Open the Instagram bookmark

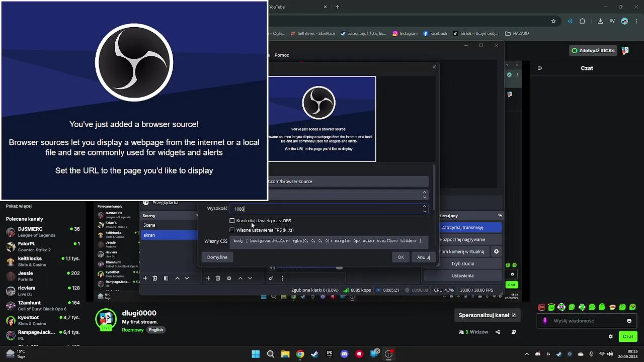click(x=405, y=34)
